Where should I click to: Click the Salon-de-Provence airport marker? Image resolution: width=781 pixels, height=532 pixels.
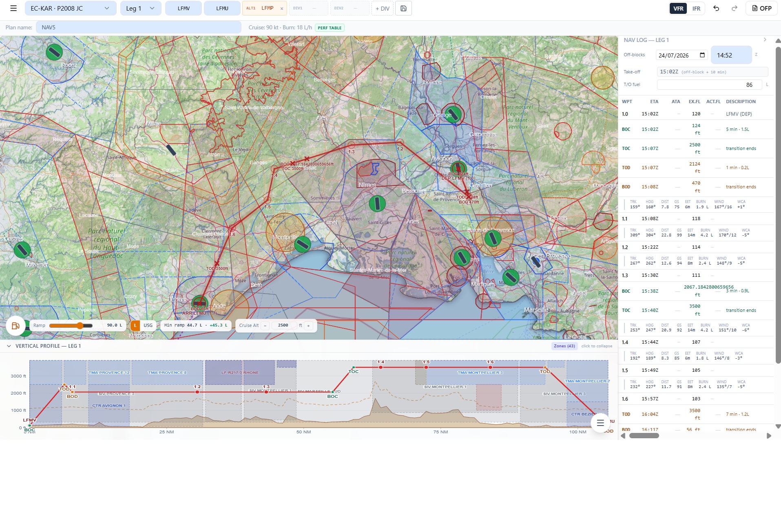coord(493,238)
